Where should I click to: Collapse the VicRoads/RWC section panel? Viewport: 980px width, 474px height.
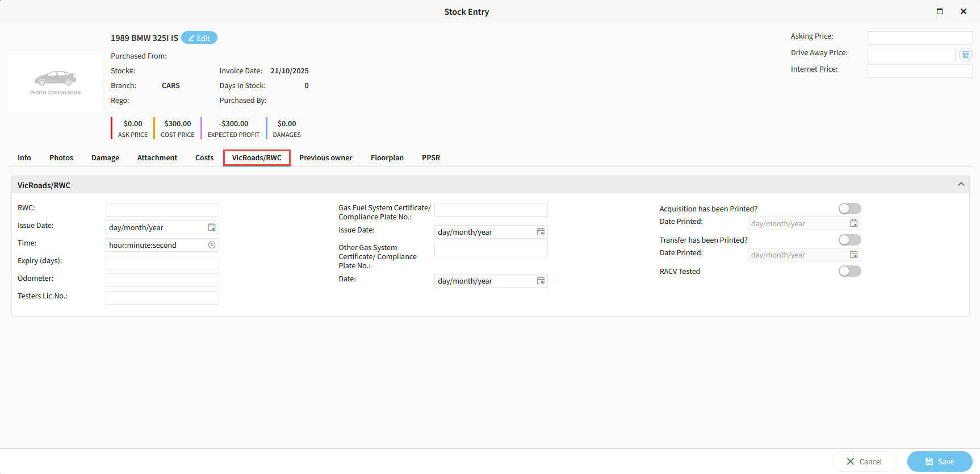point(961,184)
